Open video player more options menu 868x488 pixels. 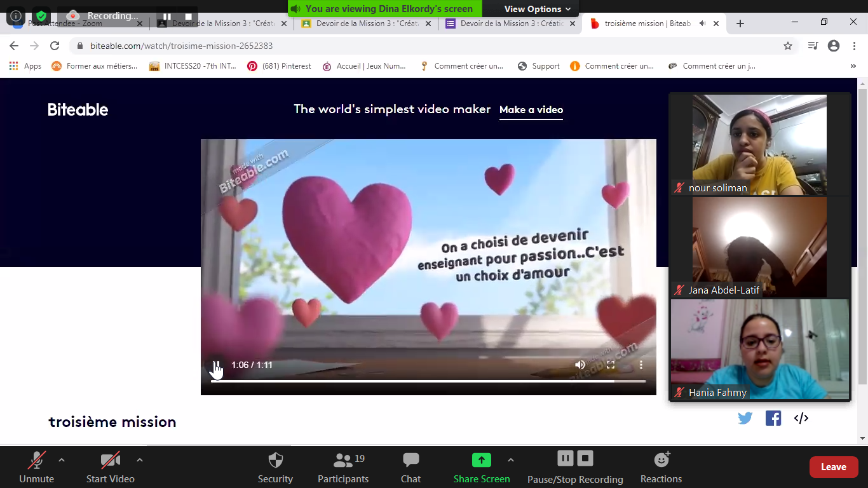pyautogui.click(x=641, y=365)
